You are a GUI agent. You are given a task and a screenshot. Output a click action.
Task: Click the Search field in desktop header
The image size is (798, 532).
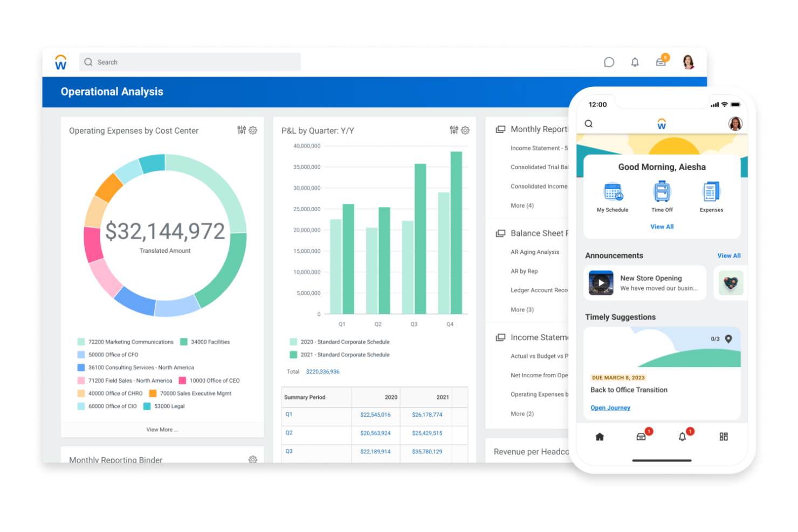[x=190, y=62]
